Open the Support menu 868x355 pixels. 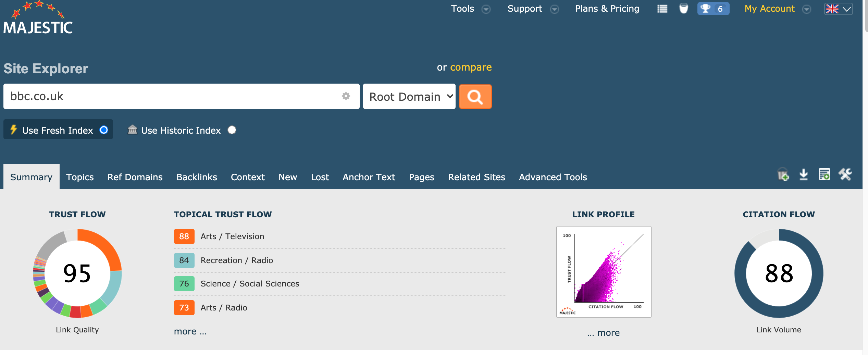click(x=525, y=9)
